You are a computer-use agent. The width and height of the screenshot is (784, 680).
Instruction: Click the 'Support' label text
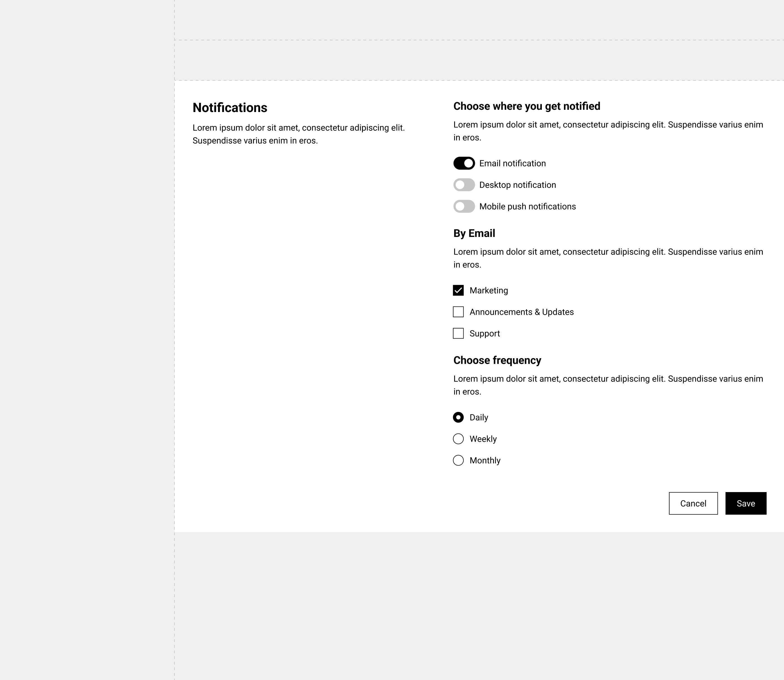pyautogui.click(x=485, y=334)
